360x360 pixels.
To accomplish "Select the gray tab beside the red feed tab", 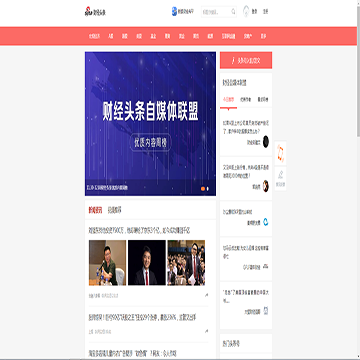I will pos(114,210).
